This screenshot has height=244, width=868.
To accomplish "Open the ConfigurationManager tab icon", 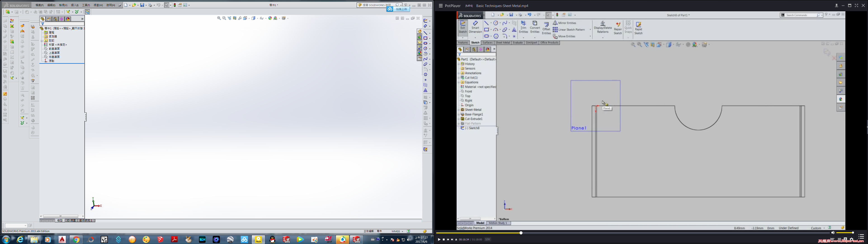I will (55, 19).
